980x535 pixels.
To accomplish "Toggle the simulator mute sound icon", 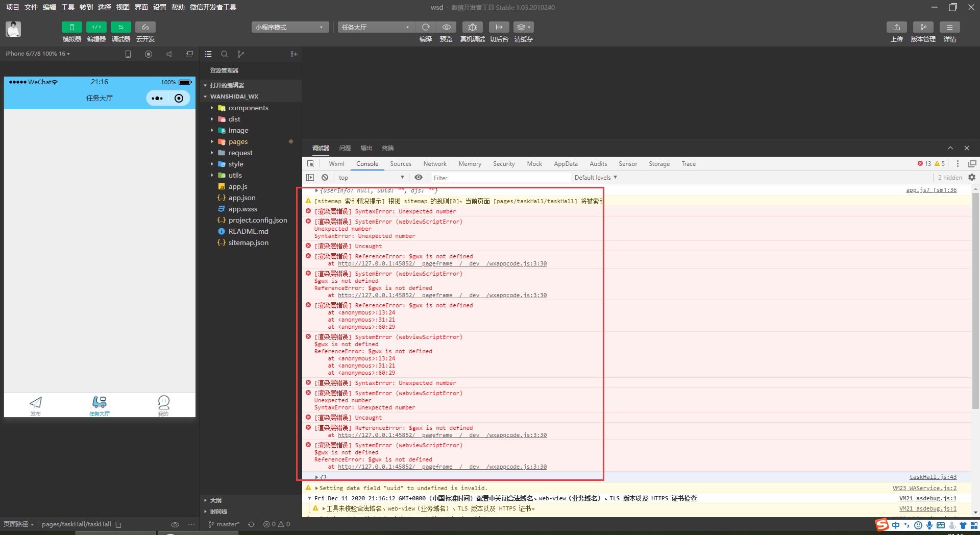I will click(169, 54).
